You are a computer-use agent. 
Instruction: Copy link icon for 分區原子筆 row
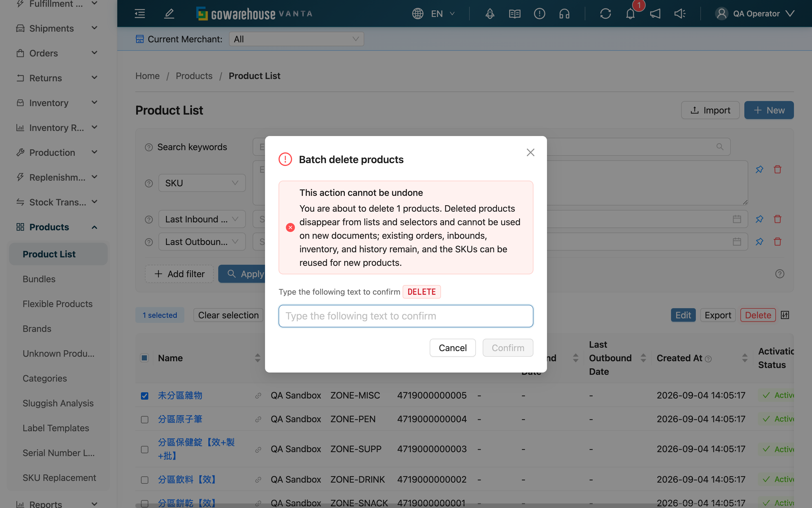pos(258,419)
